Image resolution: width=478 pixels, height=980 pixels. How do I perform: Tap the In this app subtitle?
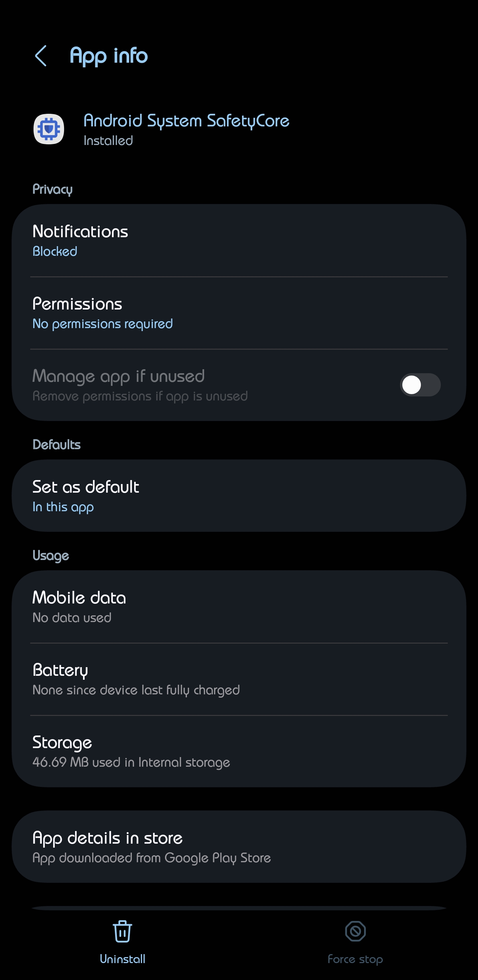pyautogui.click(x=63, y=507)
